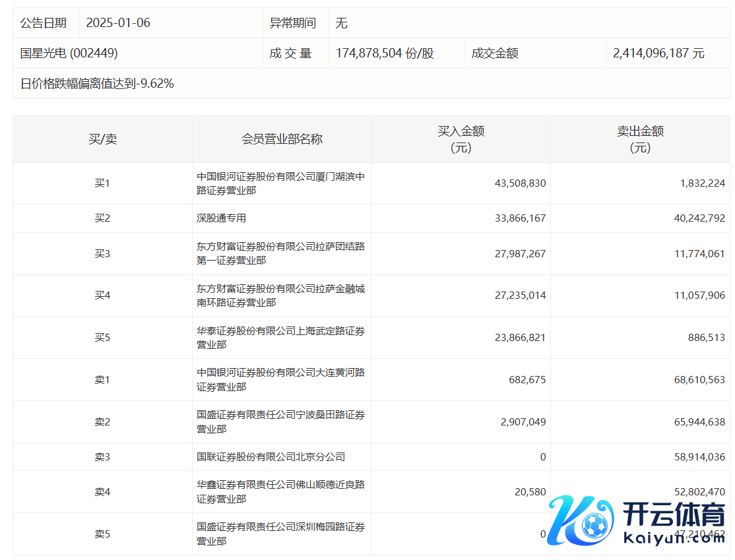
Task: Select the 中国银河证券 厦门湖滨中路 branch name
Action: click(280, 183)
